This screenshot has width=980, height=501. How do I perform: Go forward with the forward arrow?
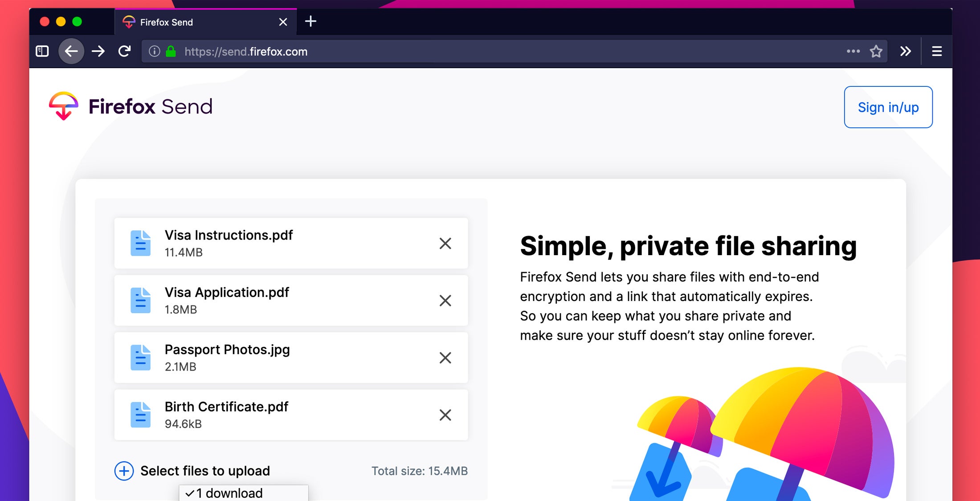(x=98, y=51)
